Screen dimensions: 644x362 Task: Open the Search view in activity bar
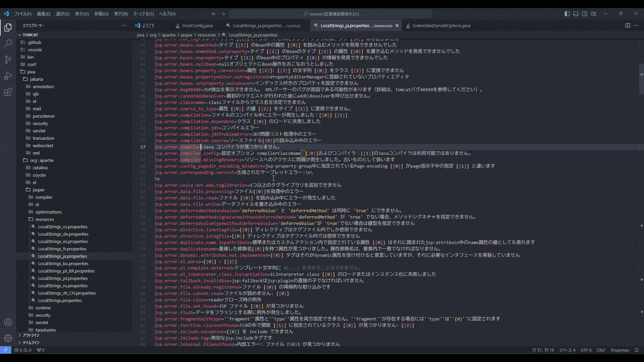(8, 42)
